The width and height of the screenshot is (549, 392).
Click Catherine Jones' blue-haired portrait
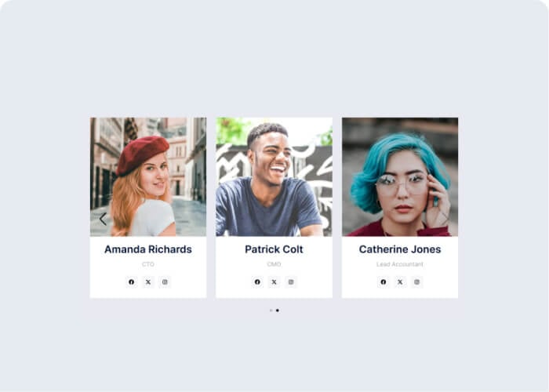click(400, 176)
